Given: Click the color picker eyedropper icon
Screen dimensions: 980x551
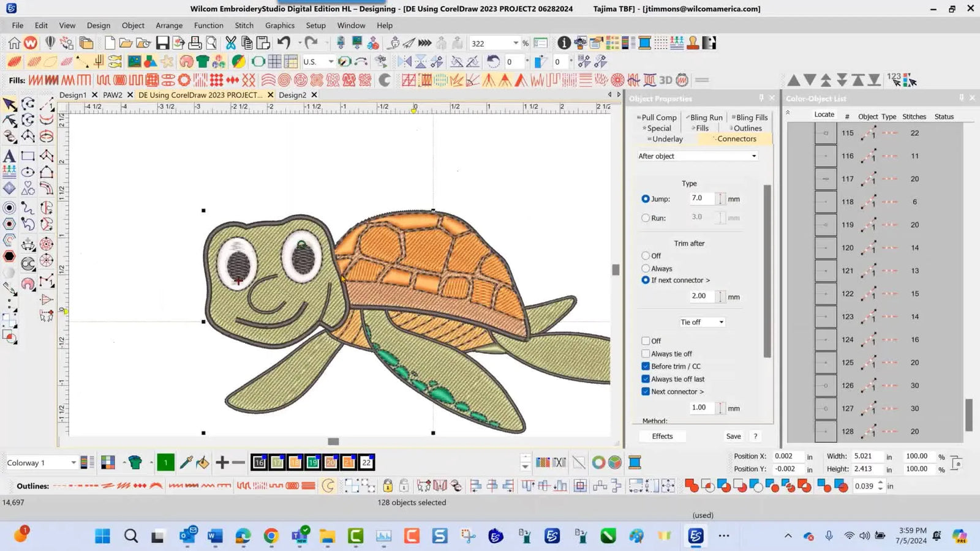Looking at the screenshot, I should point(186,462).
